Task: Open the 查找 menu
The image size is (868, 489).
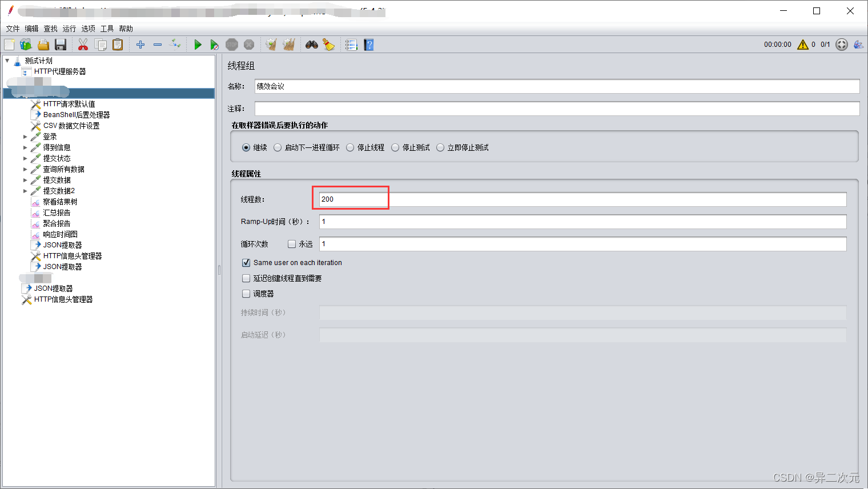Action: click(51, 29)
